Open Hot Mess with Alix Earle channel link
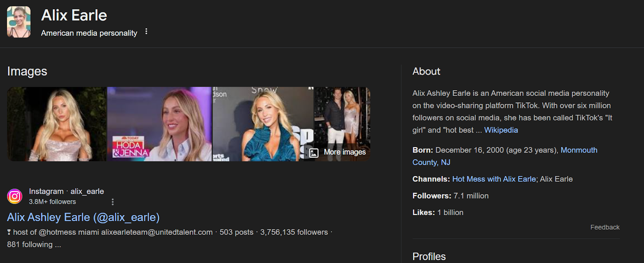 (494, 179)
